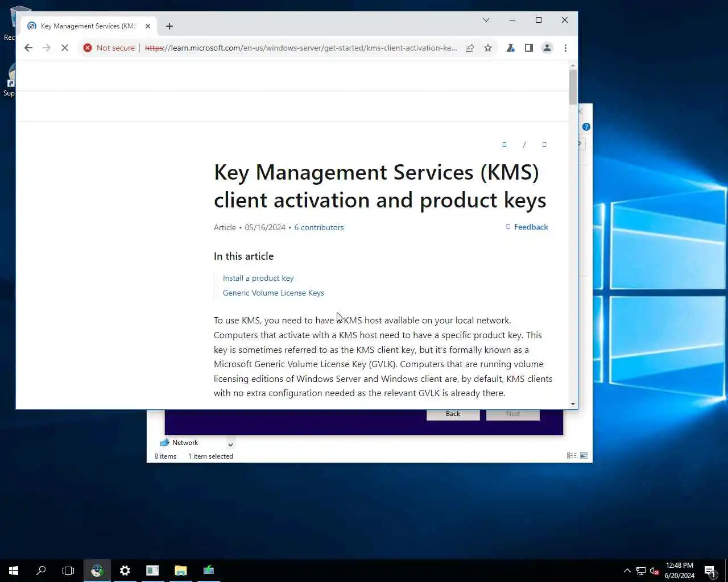Open the Chrome three-dot menu
Viewport: 728px width, 582px height.
pyautogui.click(x=565, y=48)
